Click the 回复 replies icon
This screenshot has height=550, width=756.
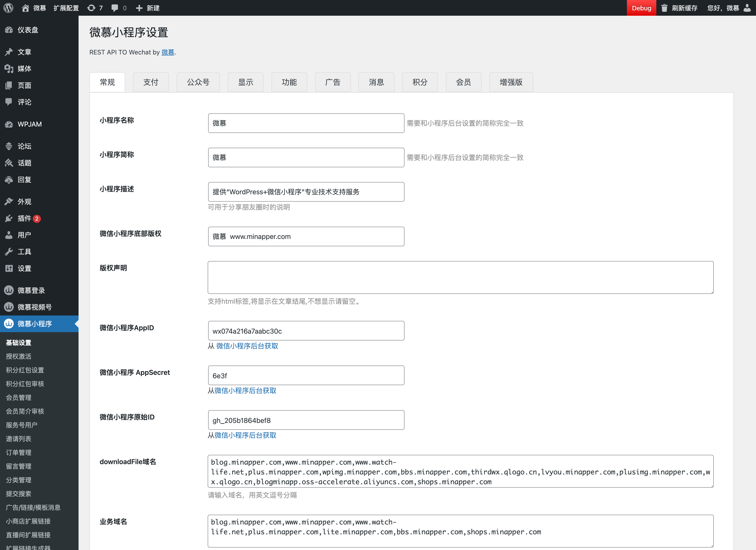9,180
